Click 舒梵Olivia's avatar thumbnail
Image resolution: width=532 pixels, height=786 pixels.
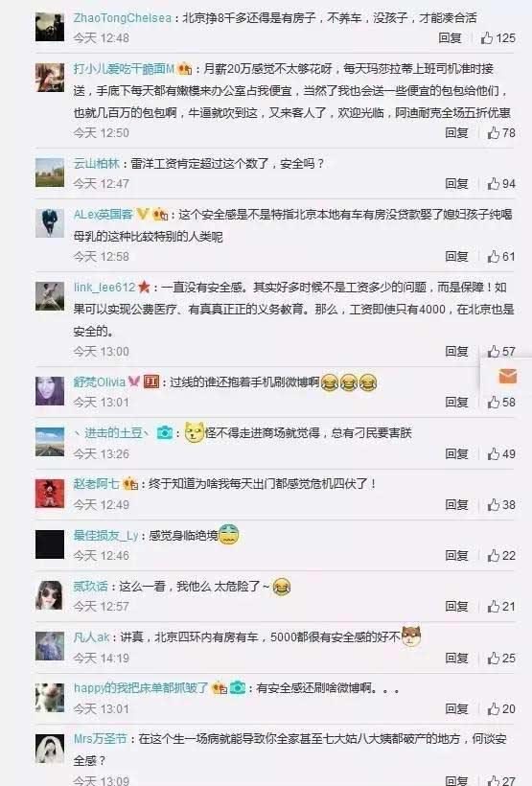(50, 391)
